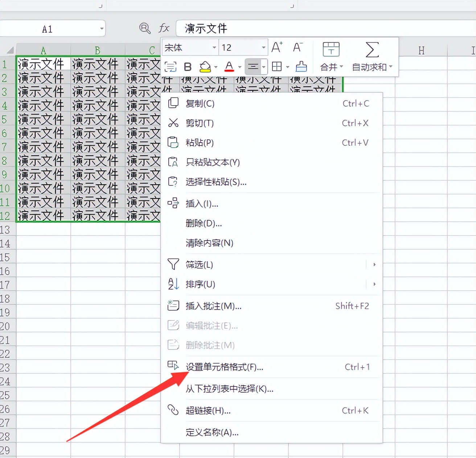Expand the 筛选(L) filter submenu arrow
476x458 pixels.
click(374, 265)
